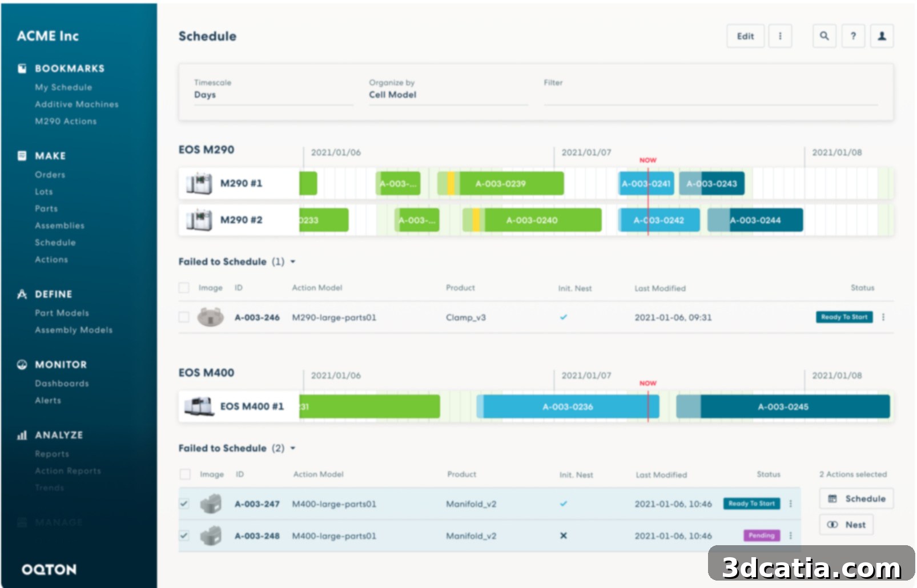Click the Last Modified column header in the M290 table

tap(660, 288)
